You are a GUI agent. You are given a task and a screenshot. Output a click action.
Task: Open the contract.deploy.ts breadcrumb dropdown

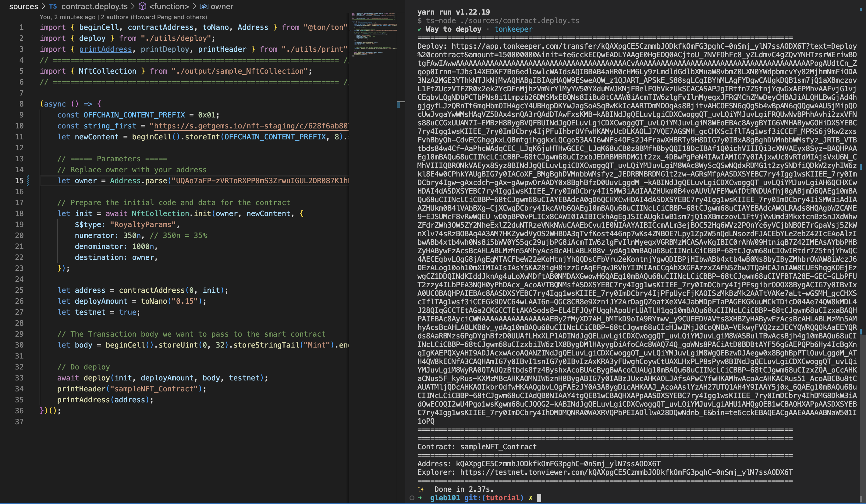[94, 6]
